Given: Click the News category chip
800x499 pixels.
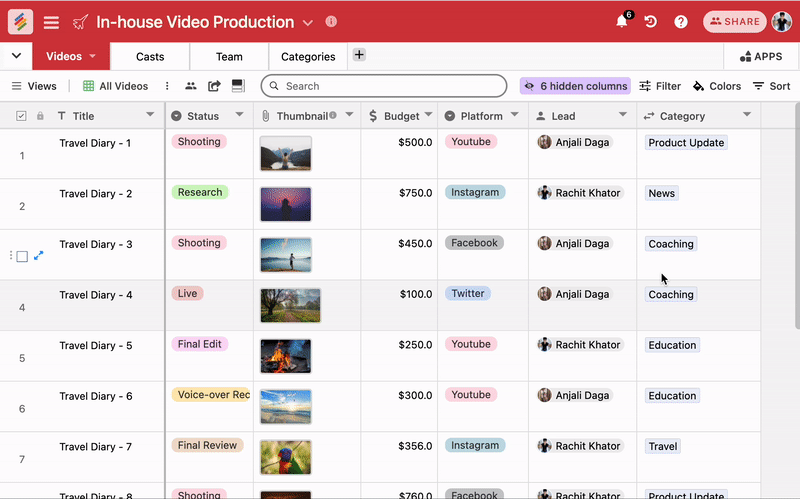Looking at the screenshot, I should pyautogui.click(x=662, y=193).
